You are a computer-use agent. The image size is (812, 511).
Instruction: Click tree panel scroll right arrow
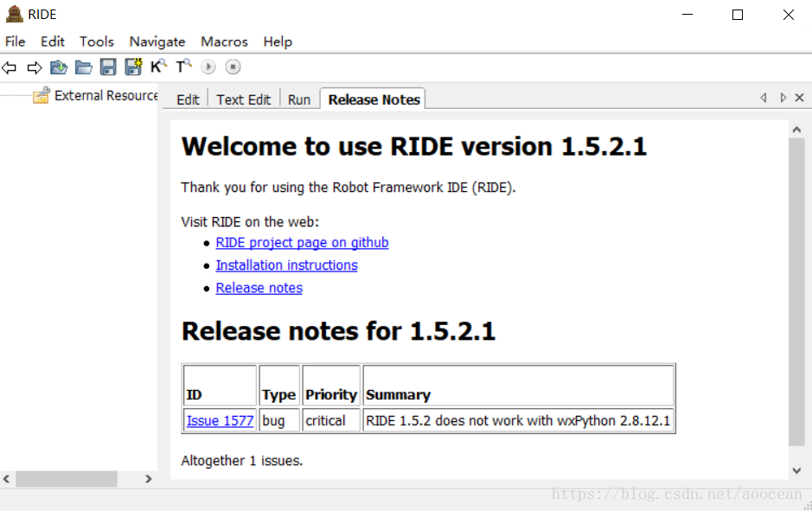(149, 479)
